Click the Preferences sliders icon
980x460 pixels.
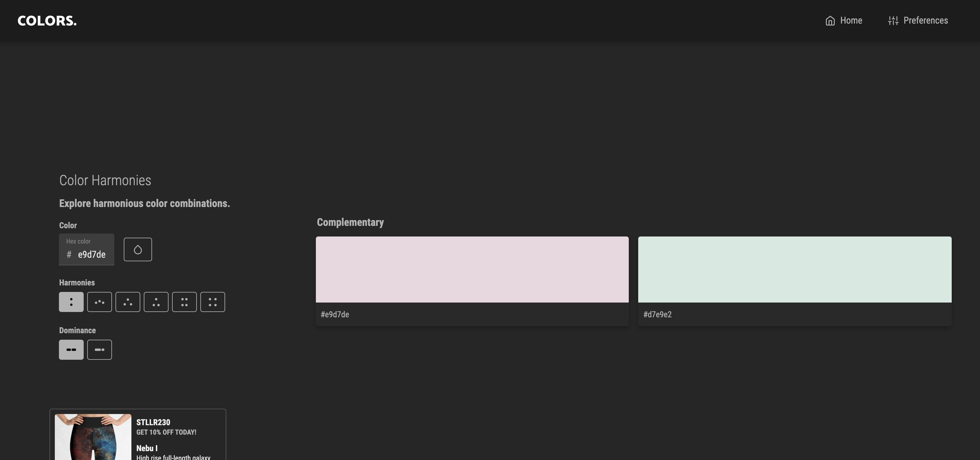pyautogui.click(x=893, y=21)
